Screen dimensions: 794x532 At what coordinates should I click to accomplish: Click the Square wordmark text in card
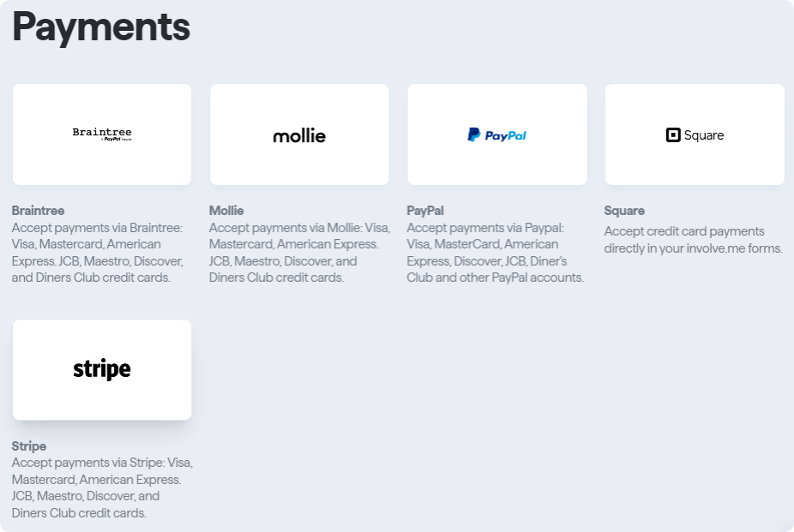(x=704, y=135)
